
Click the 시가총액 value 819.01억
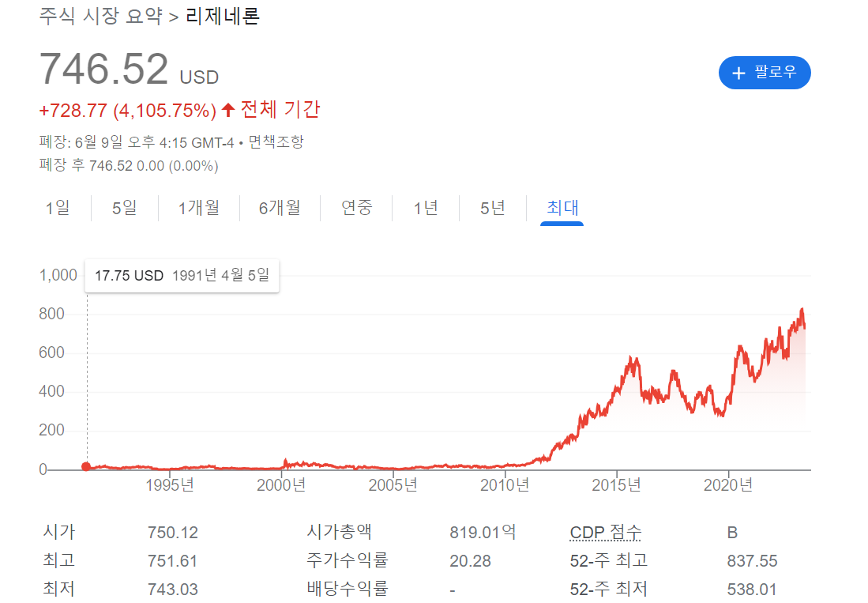pyautogui.click(x=483, y=532)
